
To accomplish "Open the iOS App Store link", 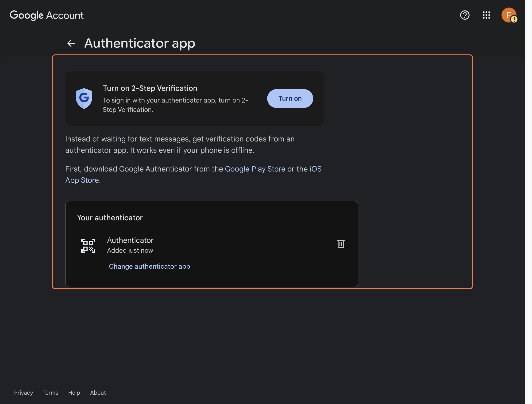I will click(316, 169).
